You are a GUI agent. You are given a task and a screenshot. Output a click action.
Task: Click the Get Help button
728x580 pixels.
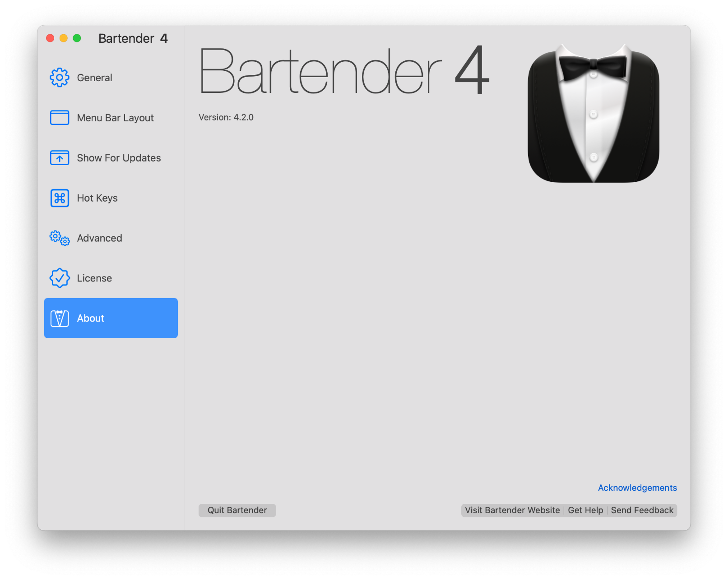click(585, 510)
